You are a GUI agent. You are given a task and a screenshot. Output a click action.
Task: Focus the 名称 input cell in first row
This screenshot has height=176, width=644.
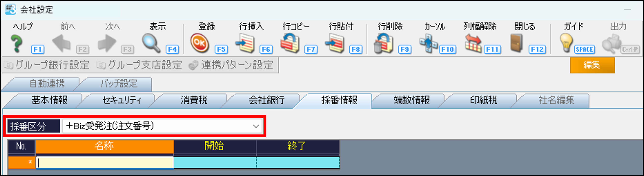(x=104, y=163)
